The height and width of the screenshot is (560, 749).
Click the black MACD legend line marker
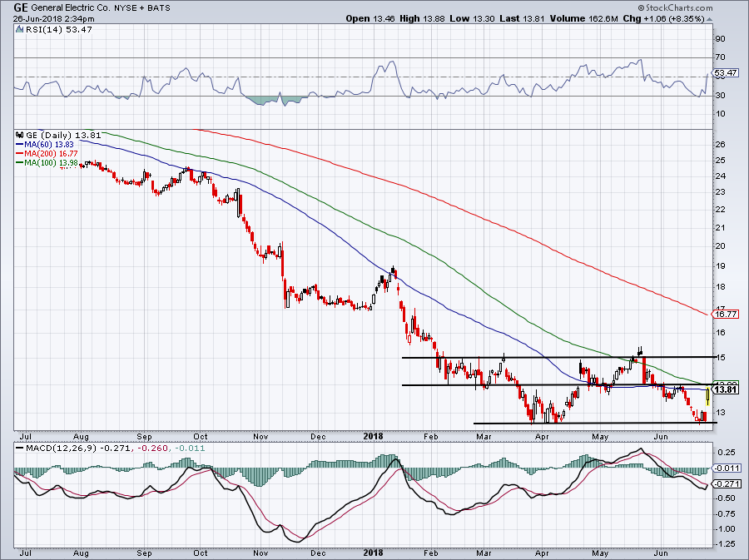click(20, 448)
